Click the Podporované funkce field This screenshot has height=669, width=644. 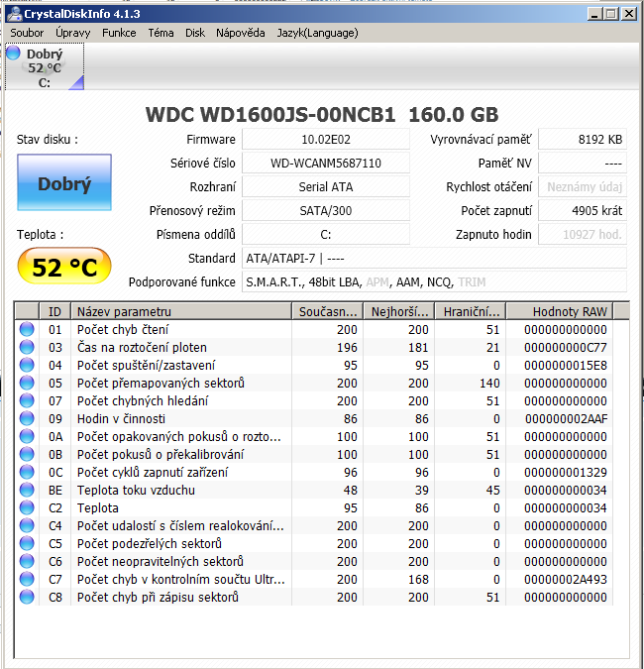(x=434, y=282)
